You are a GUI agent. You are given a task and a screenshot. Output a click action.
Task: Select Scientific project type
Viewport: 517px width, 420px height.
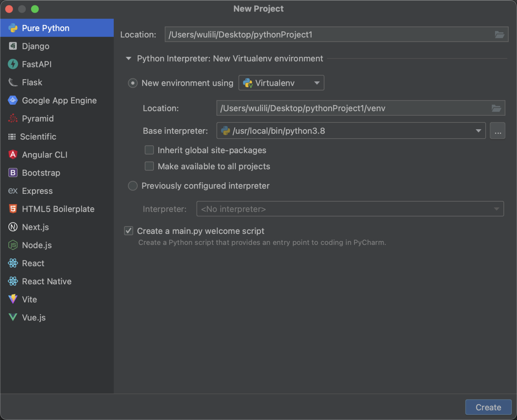tap(38, 137)
